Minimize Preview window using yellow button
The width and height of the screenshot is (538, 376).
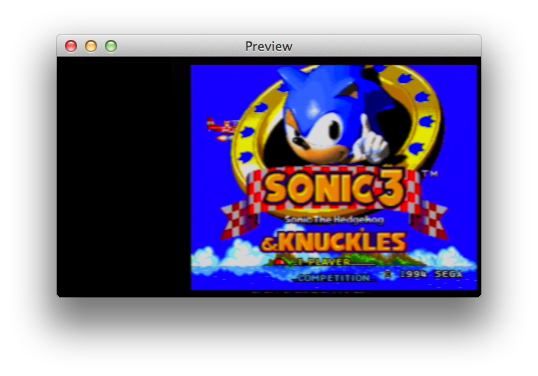pyautogui.click(x=91, y=46)
